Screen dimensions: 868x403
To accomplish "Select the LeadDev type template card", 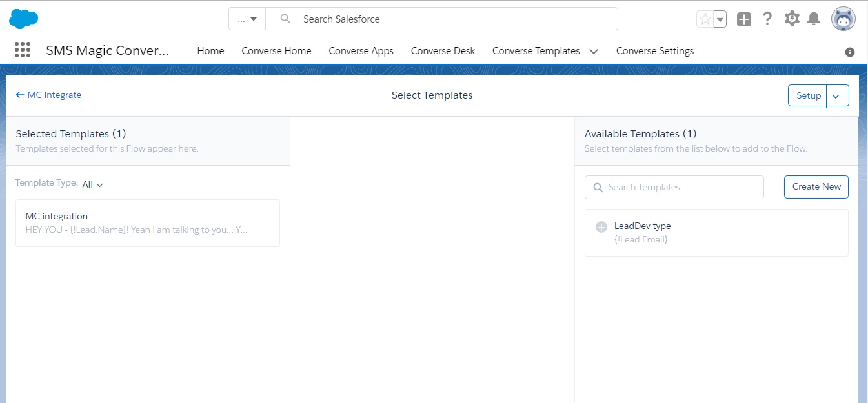I will 716,233.
